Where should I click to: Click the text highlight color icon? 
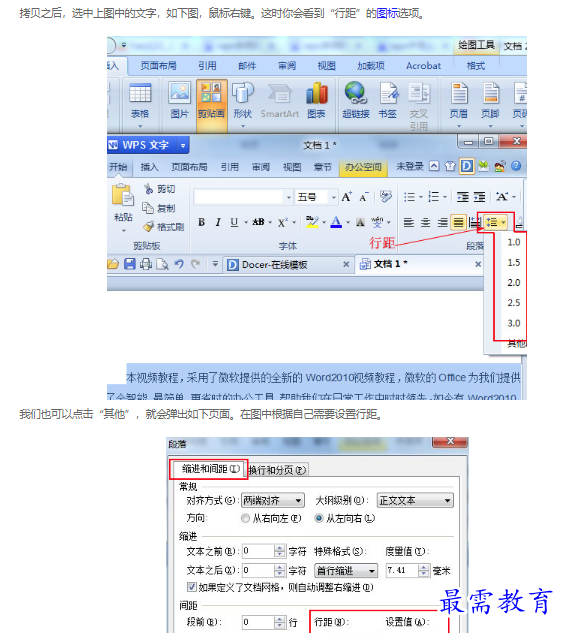coord(312,222)
